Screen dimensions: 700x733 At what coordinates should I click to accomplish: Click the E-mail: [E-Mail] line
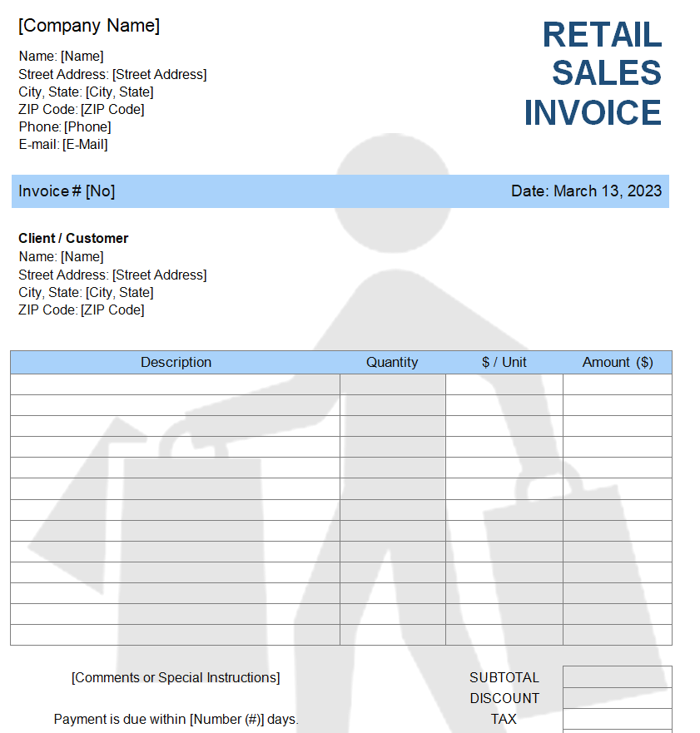click(x=62, y=145)
